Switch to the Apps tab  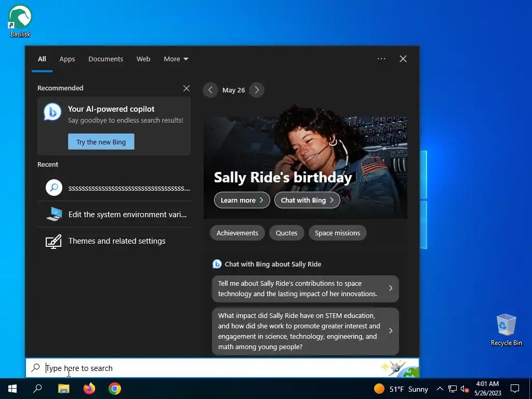(67, 59)
